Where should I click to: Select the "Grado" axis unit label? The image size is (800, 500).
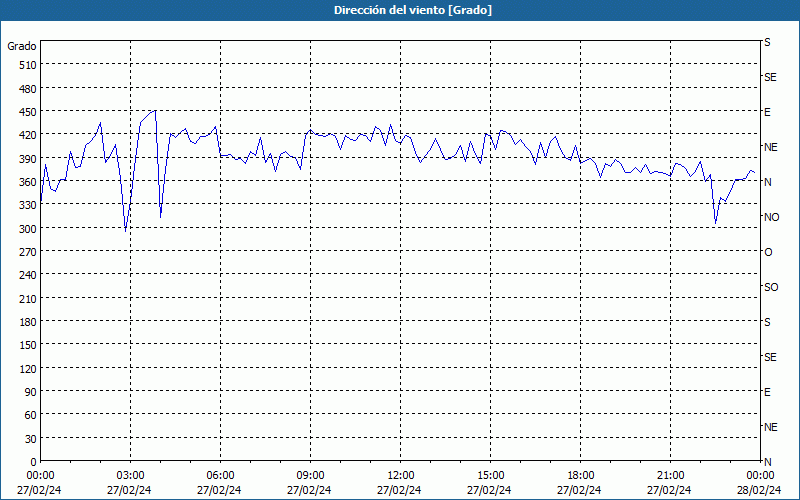point(22,46)
